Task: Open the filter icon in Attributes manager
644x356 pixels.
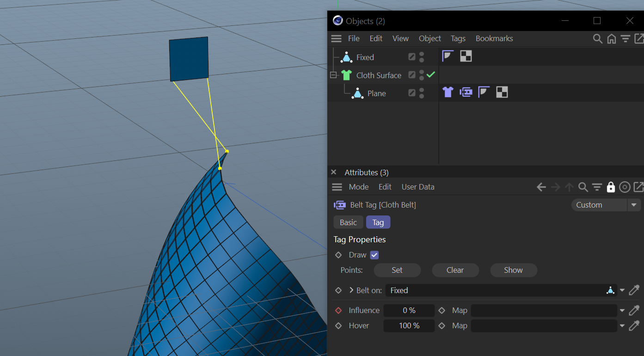Action: 597,187
